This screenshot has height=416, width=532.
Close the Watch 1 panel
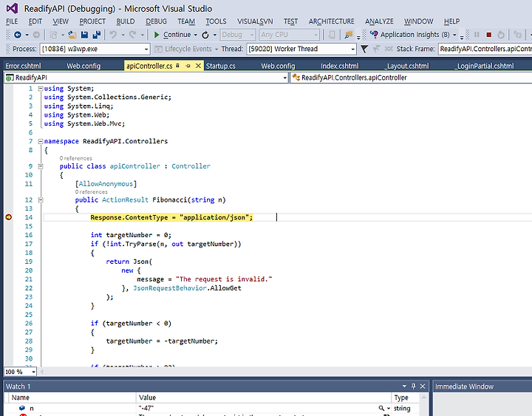[423, 386]
